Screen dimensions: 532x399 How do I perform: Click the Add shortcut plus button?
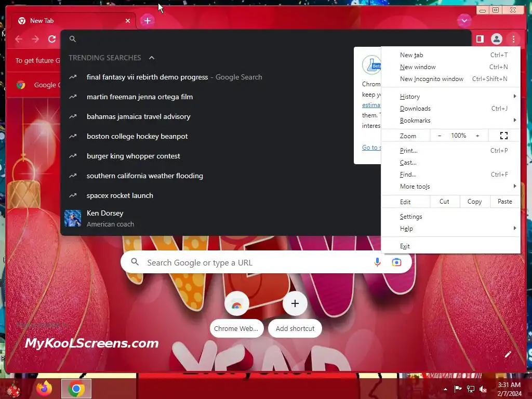pyautogui.click(x=295, y=303)
